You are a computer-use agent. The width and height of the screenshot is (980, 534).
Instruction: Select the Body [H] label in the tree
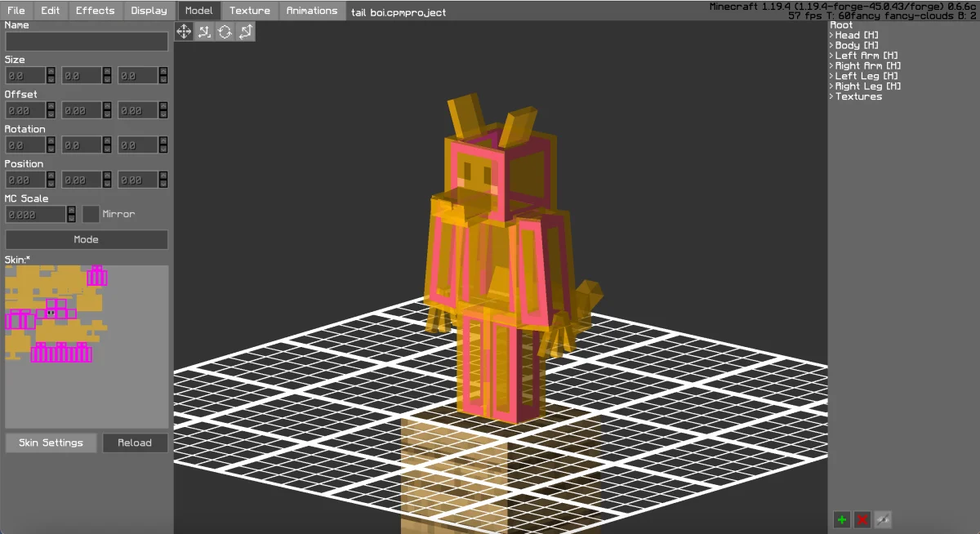[857, 45]
